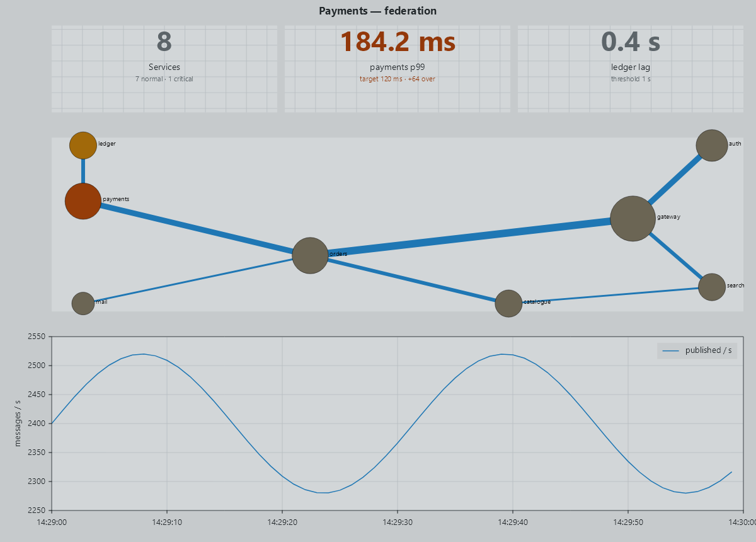The width and height of the screenshot is (756, 542).
Task: Click the 2400 y-axis tick label
Action: (37, 424)
